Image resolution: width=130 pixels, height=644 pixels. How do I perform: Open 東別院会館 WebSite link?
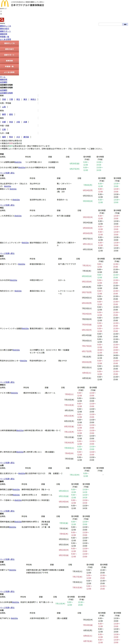pos(12,527)
